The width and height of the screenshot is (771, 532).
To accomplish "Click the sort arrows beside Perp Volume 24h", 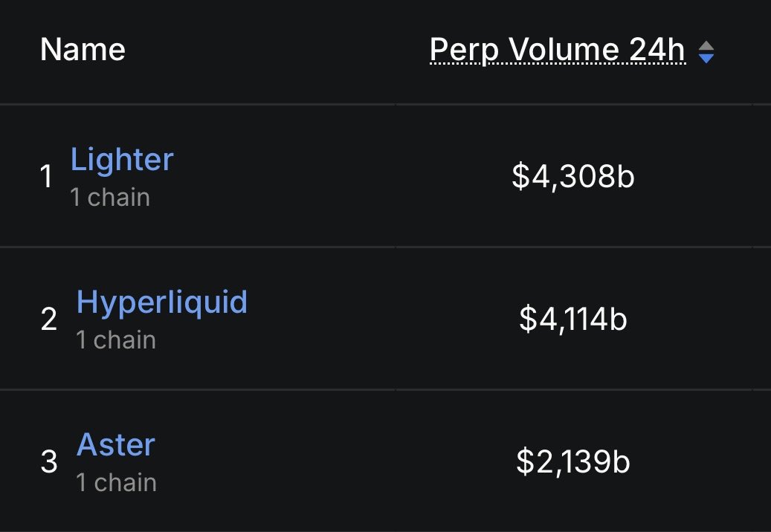I will click(x=706, y=52).
